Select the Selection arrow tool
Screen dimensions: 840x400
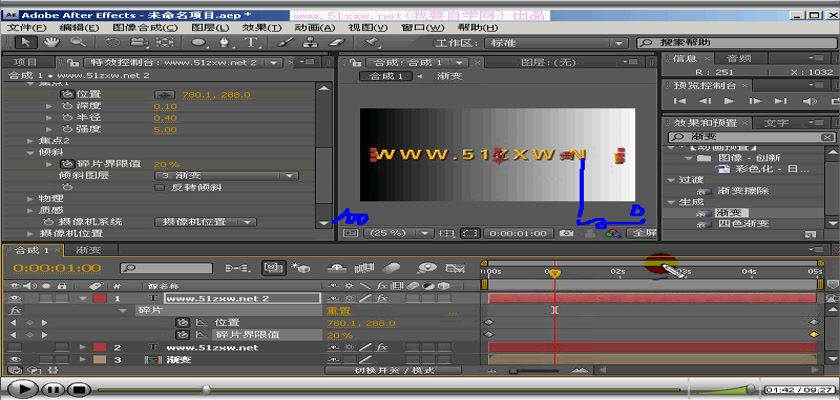pyautogui.click(x=25, y=42)
